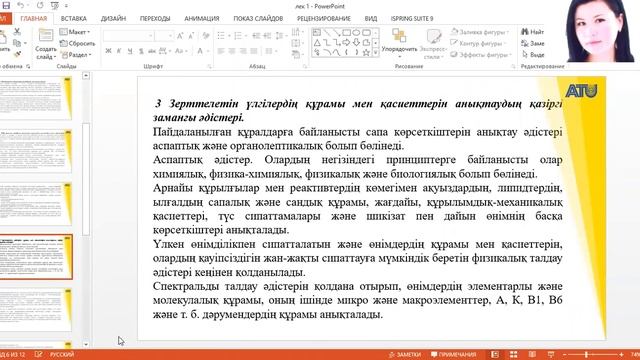Start slideshow from Quick Access toolbar icon
Screen dimensions: 640x360
point(54,6)
